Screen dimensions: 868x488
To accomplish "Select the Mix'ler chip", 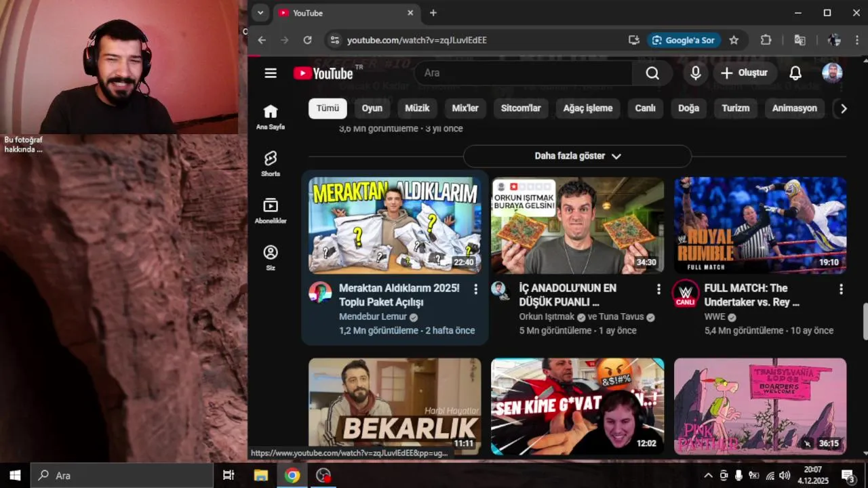I will tap(465, 108).
